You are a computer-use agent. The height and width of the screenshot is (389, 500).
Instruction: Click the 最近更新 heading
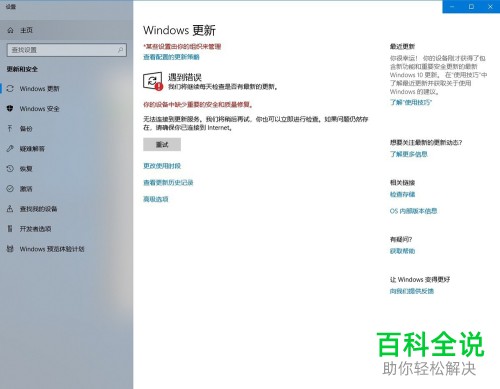click(x=402, y=46)
